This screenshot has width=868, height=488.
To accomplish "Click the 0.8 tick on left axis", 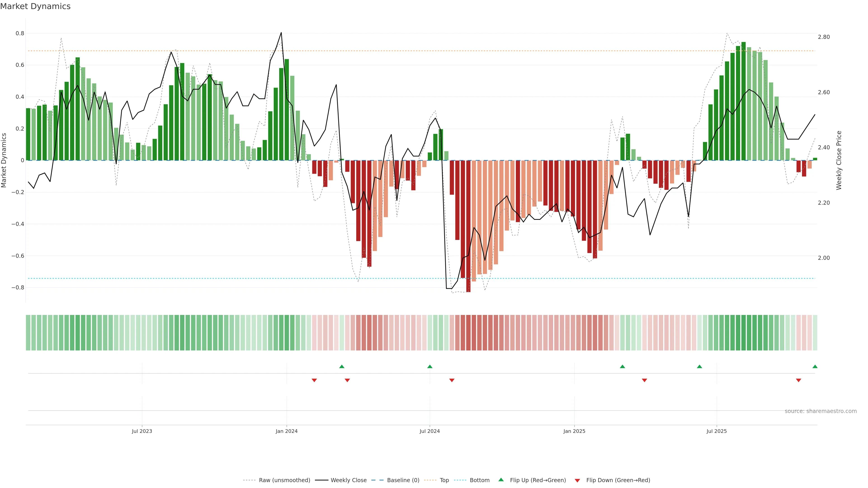I will click(x=20, y=33).
